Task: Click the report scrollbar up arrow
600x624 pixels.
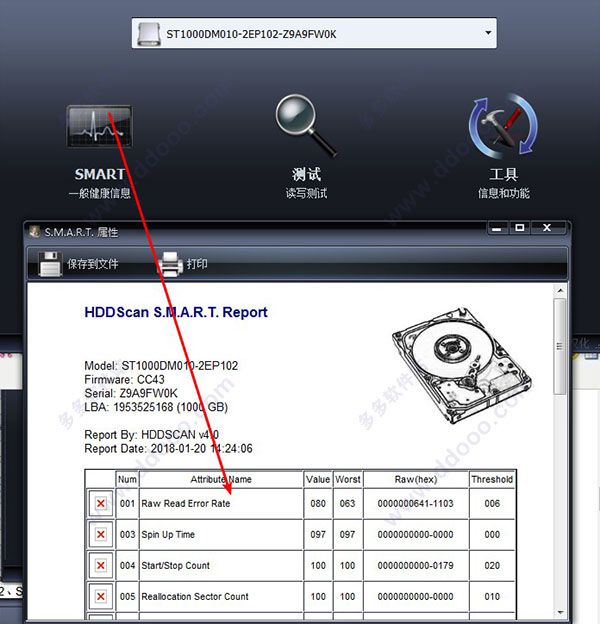Action: 560,291
